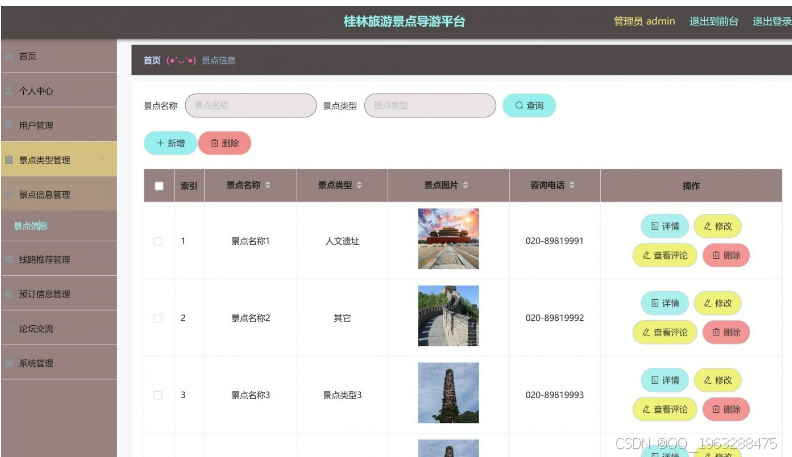Click the 人文遗址 type cell
The image size is (792, 457).
click(342, 241)
